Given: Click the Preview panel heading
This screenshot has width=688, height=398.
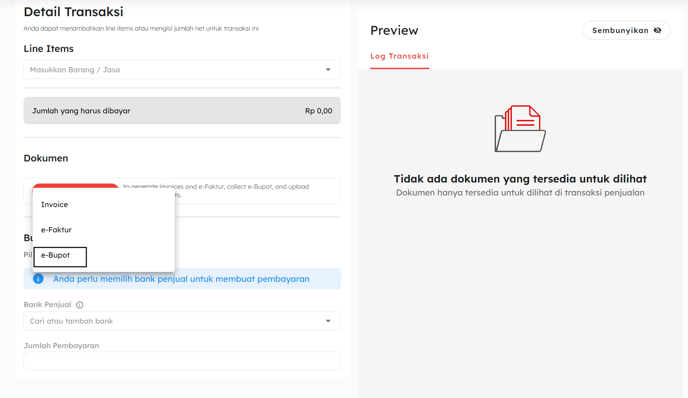Looking at the screenshot, I should pos(394,30).
